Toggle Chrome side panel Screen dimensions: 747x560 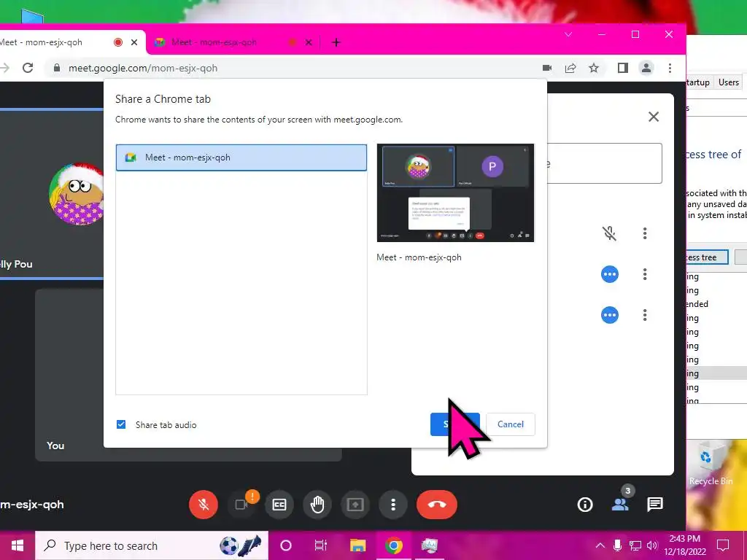click(623, 68)
